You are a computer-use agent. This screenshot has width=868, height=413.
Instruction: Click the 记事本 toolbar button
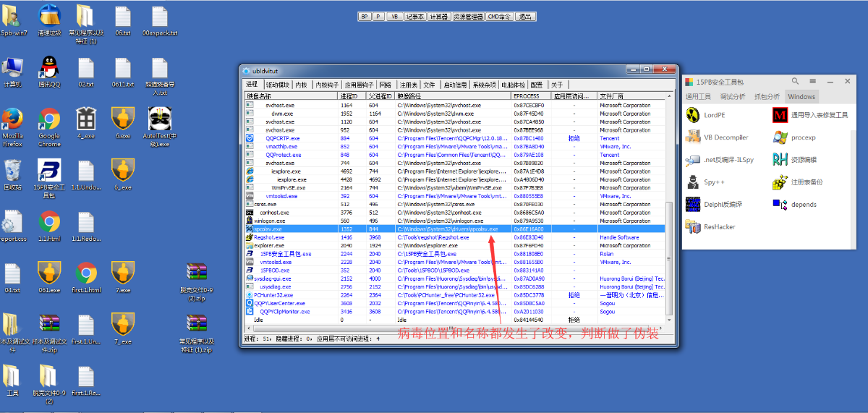[x=415, y=16]
